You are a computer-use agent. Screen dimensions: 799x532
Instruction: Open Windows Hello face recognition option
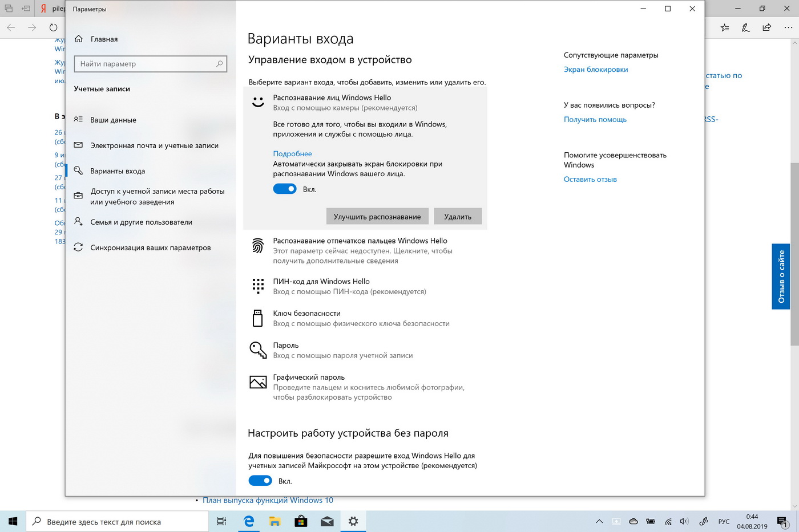click(x=365, y=103)
